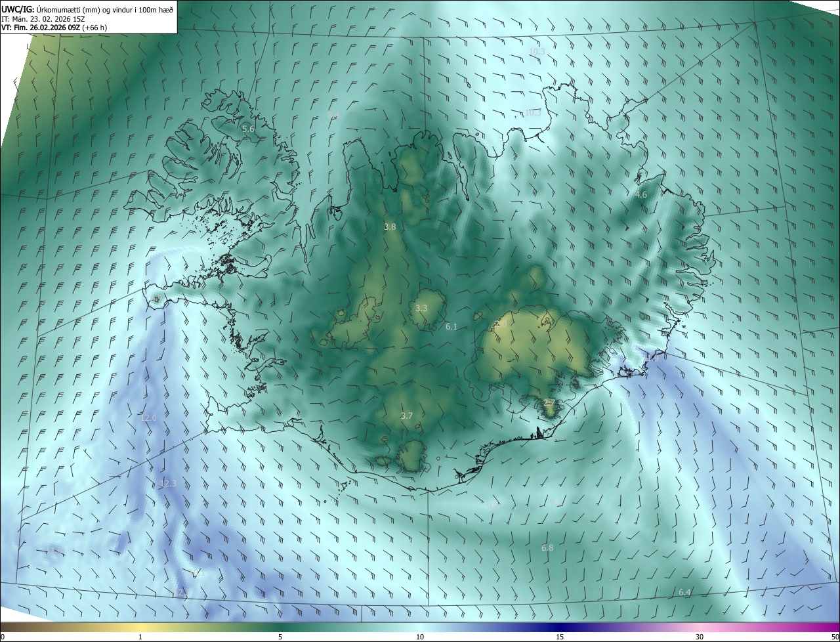Click the '3.8' value label on the map
The width and height of the screenshot is (840, 642).
click(x=390, y=226)
